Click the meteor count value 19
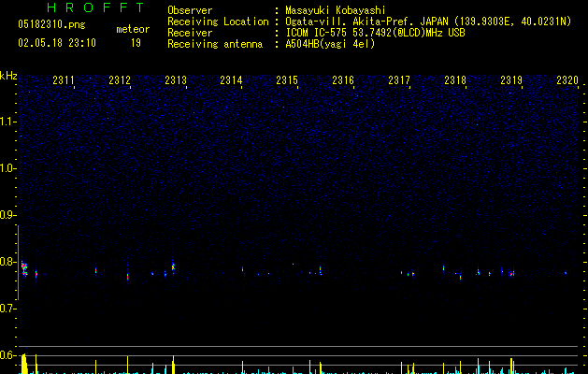Screen dimensions: 588x374 click(136, 43)
